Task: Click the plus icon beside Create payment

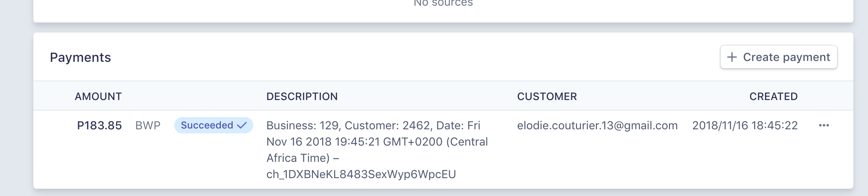Action: [732, 57]
